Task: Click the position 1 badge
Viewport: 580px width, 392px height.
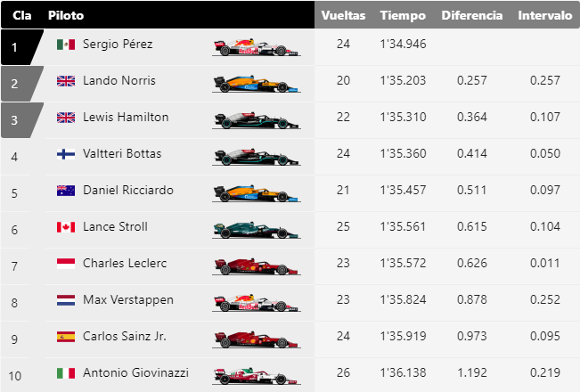Action: [x=19, y=47]
